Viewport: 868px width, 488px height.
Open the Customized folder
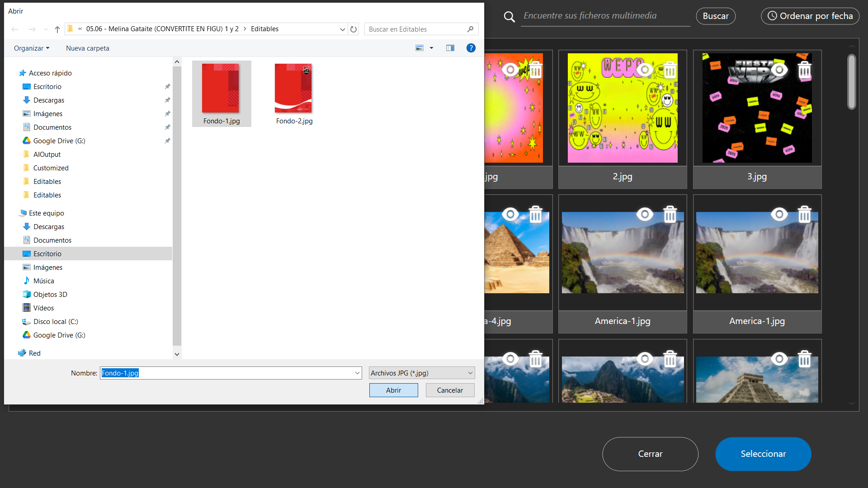[51, 168]
